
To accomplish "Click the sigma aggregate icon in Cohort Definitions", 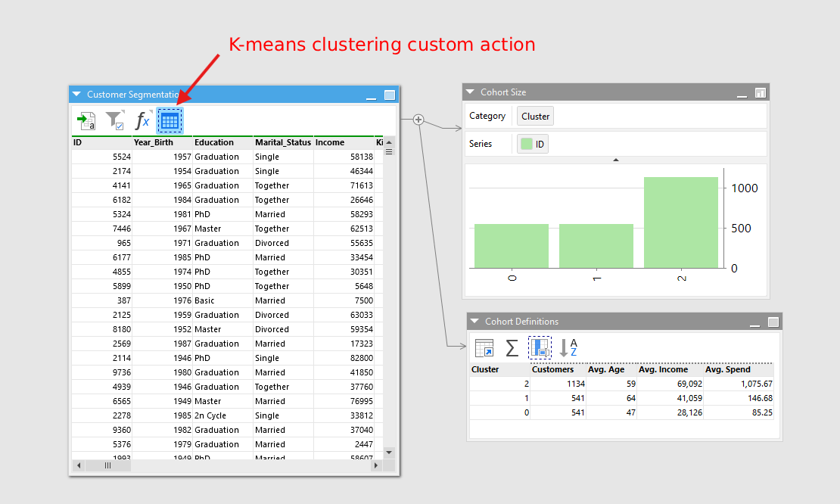I will click(x=512, y=347).
